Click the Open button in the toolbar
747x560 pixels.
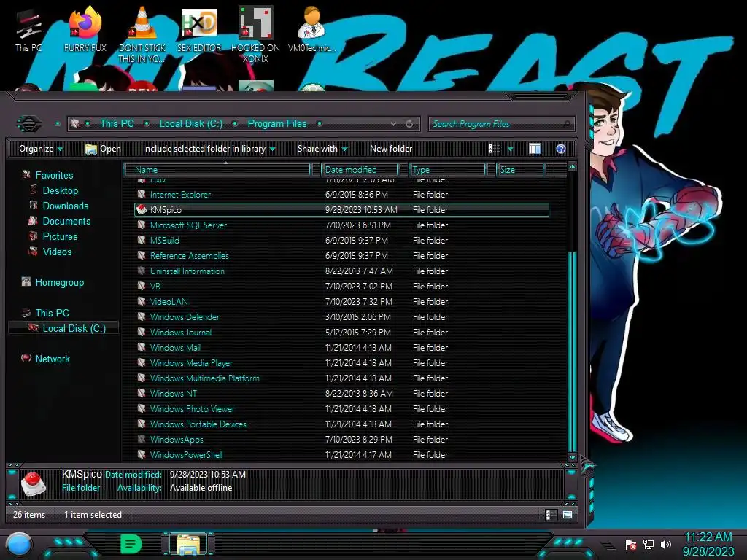point(104,149)
